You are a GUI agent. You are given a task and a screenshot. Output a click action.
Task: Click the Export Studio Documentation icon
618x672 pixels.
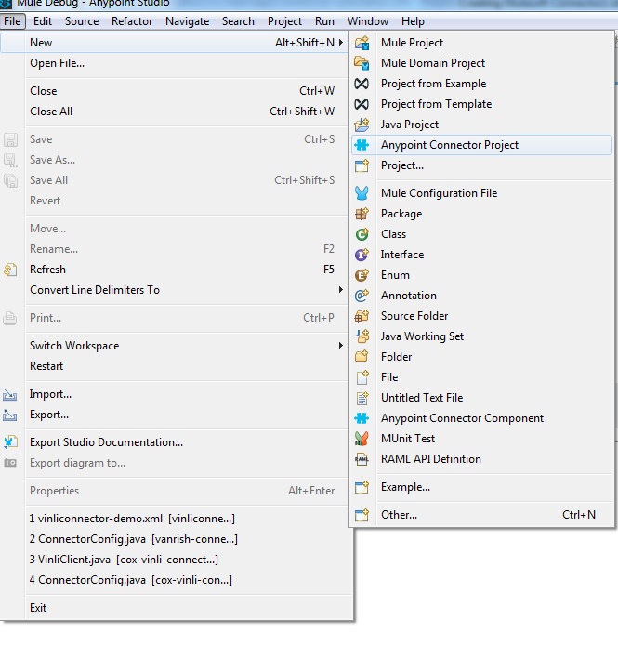[10, 442]
